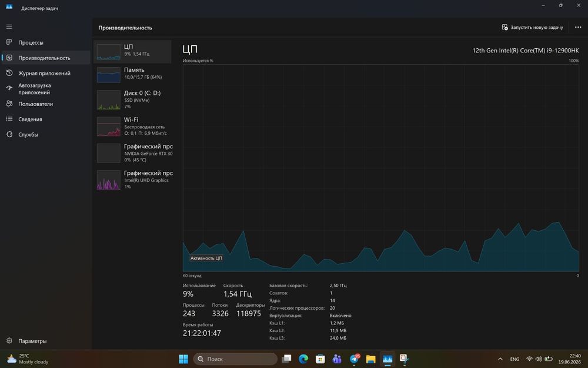This screenshot has height=368, width=588.
Task: Click the 24,0 МБ L3 cache value
Action: point(338,338)
